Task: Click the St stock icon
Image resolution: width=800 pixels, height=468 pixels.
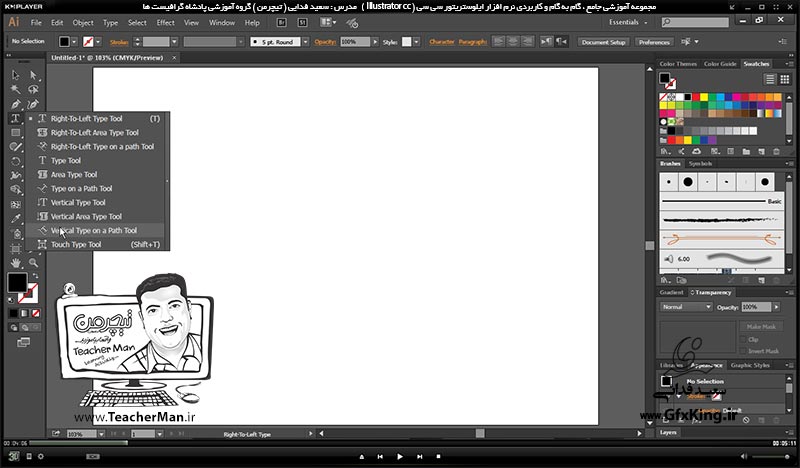Action: pos(302,22)
